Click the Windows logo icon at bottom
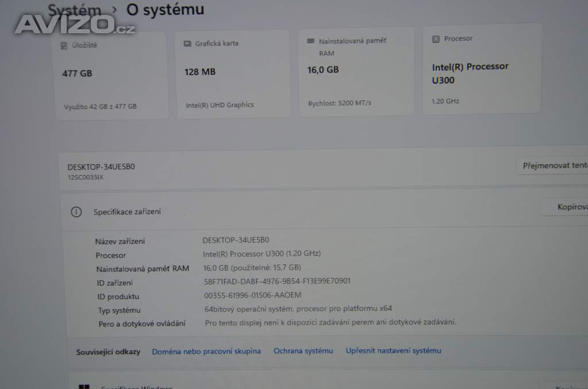The height and width of the screenshot is (389, 588). tap(84, 386)
